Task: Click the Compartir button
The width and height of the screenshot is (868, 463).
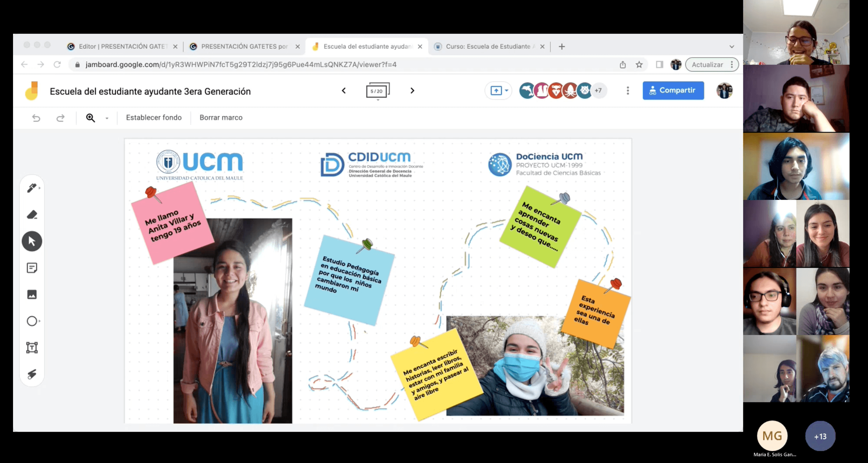Action: pos(673,90)
